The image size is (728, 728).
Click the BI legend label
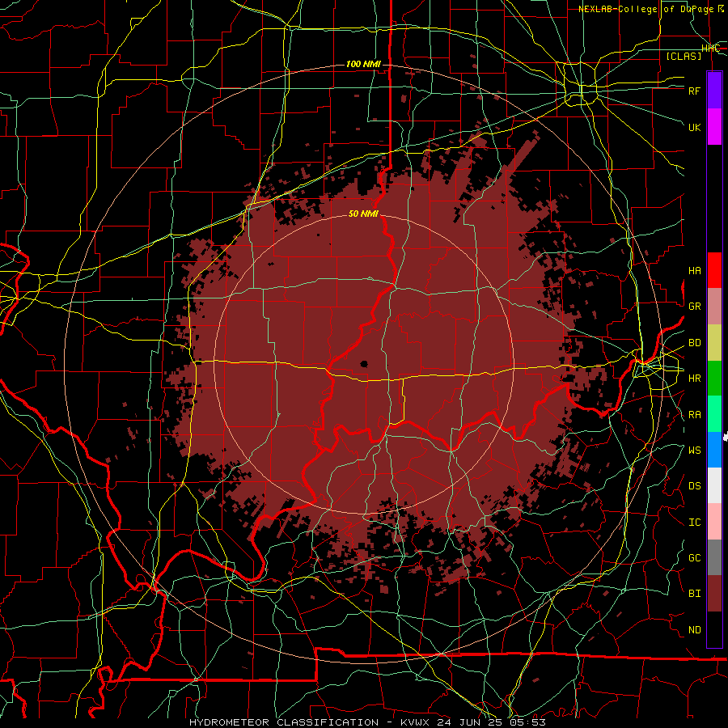click(x=694, y=594)
